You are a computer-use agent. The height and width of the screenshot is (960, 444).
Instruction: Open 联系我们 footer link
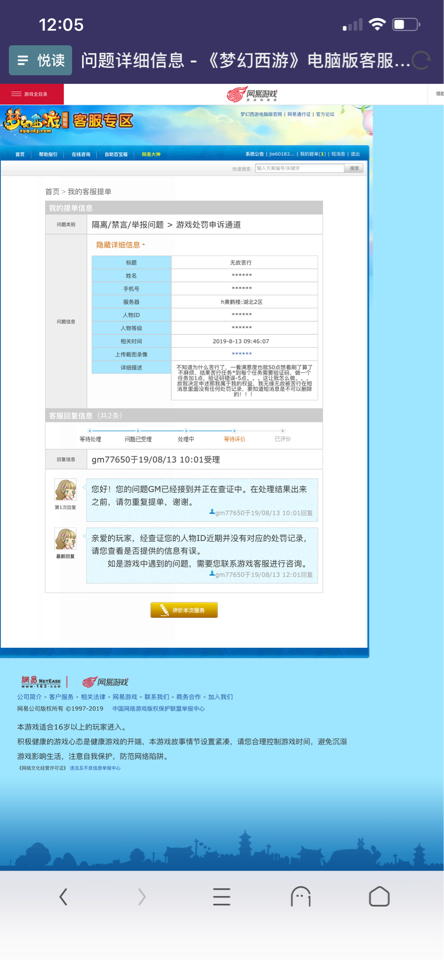pos(157,697)
